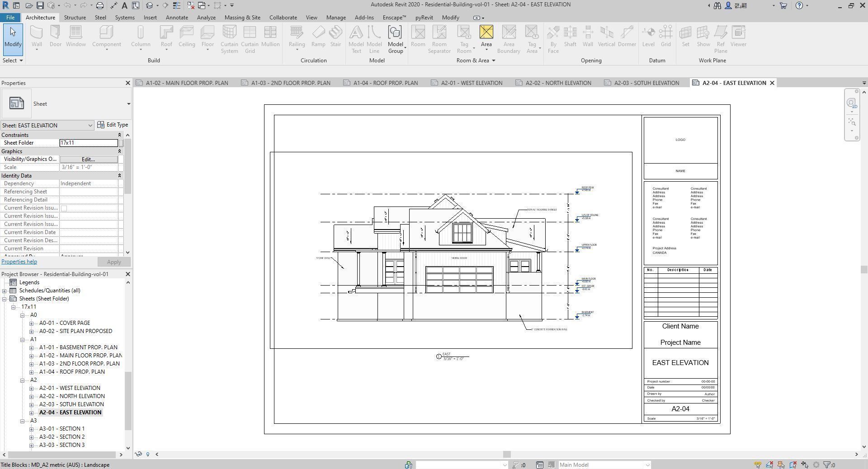Screen dimensions: 868x469
Task: Activate the Dormer opening tool
Action: (627, 36)
